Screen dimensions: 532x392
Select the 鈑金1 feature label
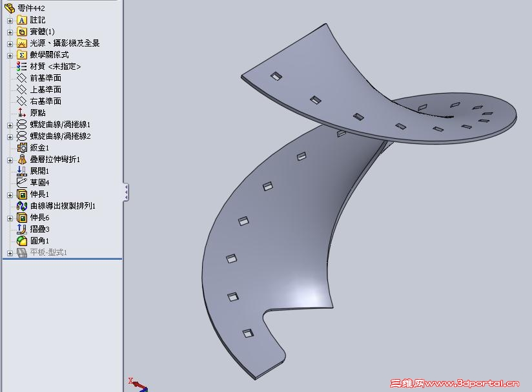click(39, 148)
